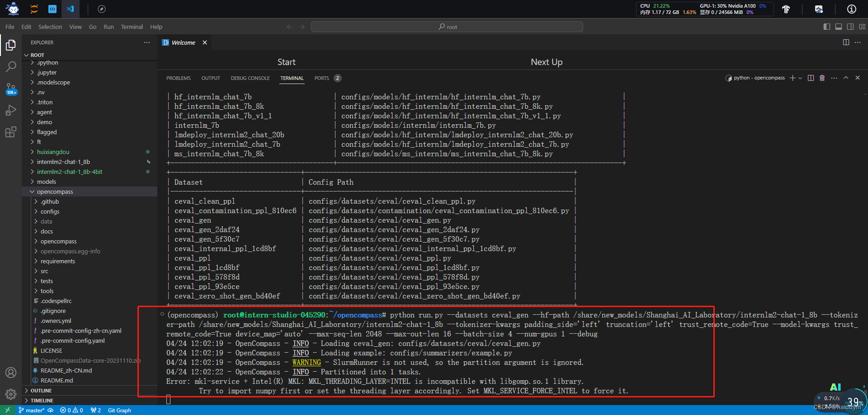Image resolution: width=868 pixels, height=415 pixels.
Task: Switch to the PORTS tab
Action: tap(322, 78)
